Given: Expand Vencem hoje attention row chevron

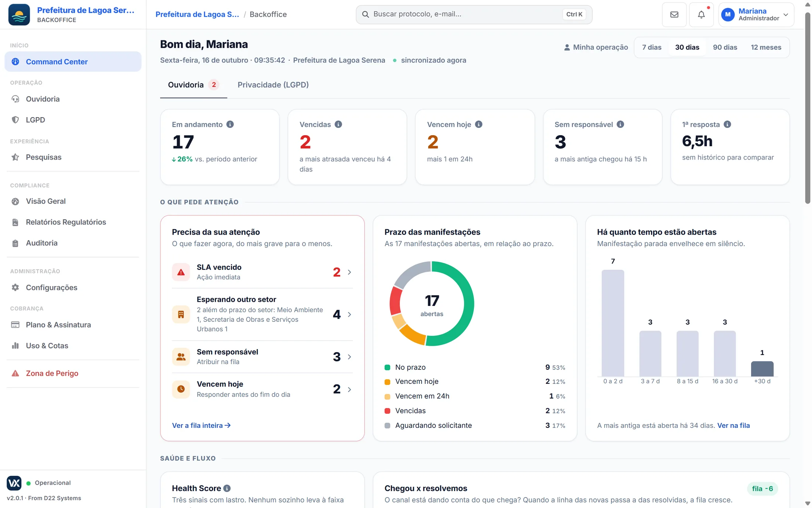Looking at the screenshot, I should click(x=349, y=389).
